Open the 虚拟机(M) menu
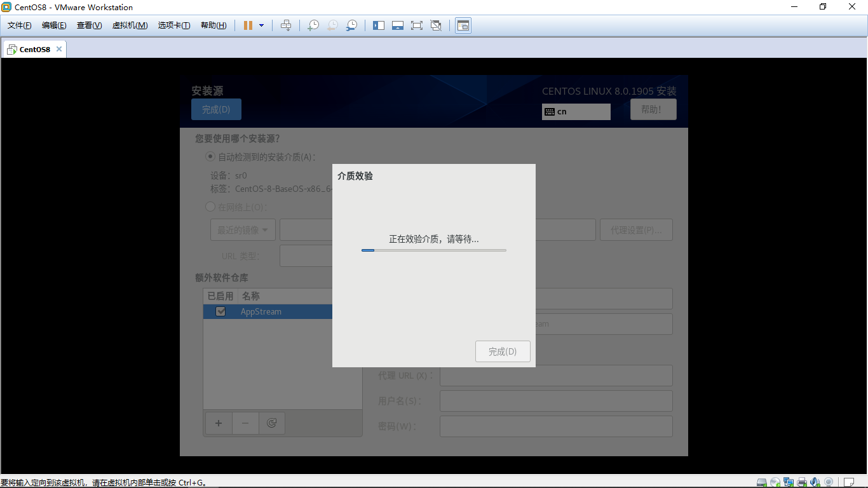This screenshot has width=868, height=488. (130, 25)
